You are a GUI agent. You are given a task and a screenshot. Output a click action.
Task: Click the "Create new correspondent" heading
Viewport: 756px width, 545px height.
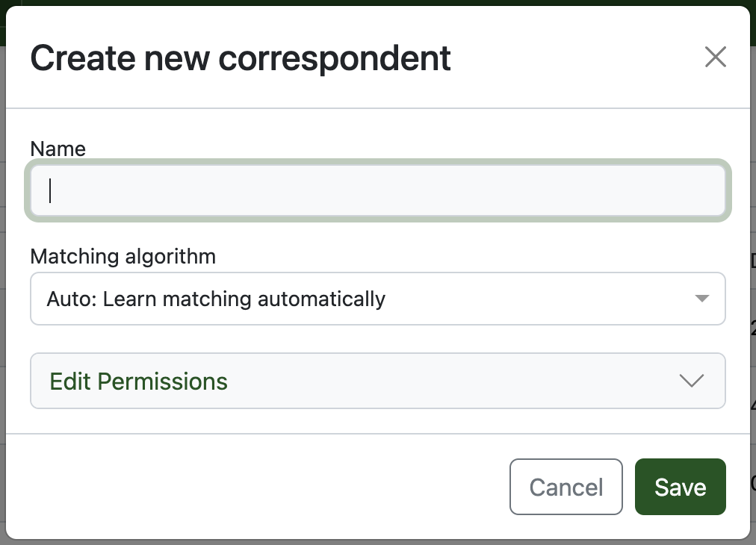pos(240,58)
